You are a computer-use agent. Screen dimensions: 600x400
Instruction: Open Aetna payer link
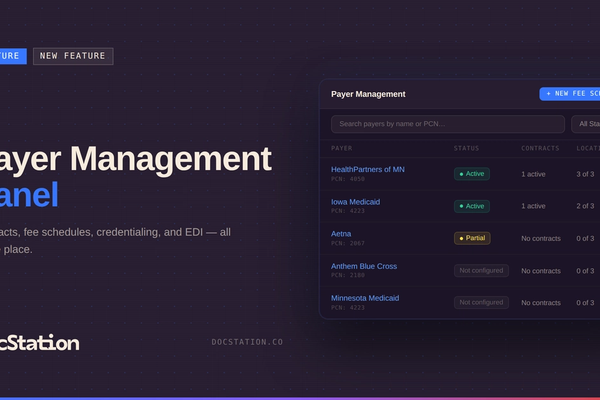point(341,233)
